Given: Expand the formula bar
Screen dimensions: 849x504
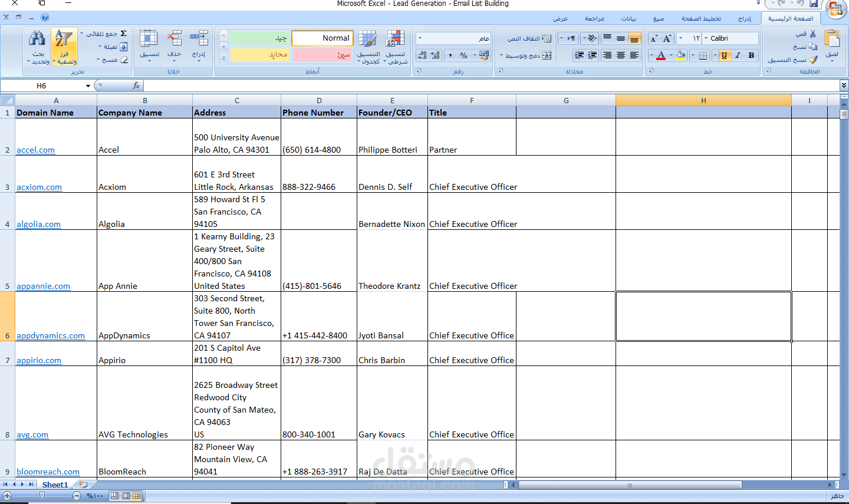Looking at the screenshot, I should point(844,85).
